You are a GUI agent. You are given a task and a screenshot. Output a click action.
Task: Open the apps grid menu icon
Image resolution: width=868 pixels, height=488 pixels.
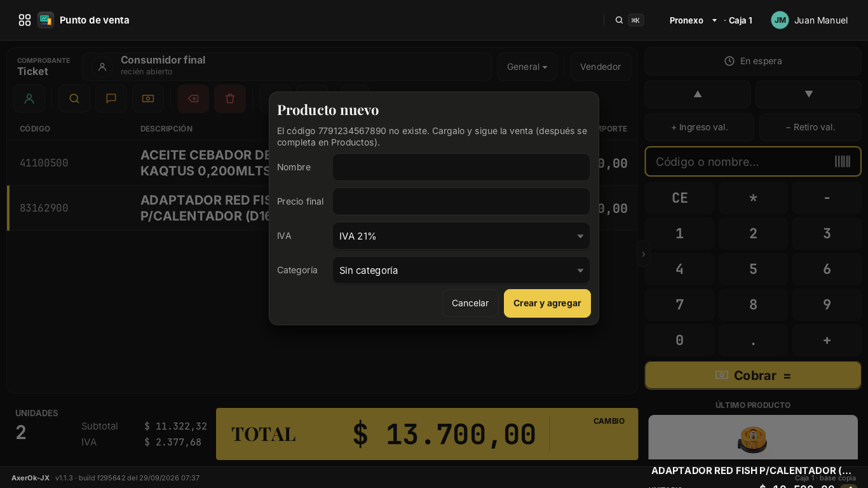click(x=25, y=20)
